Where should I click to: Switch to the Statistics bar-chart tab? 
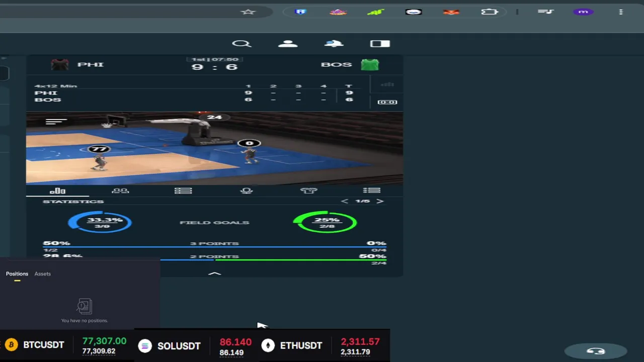tap(57, 191)
